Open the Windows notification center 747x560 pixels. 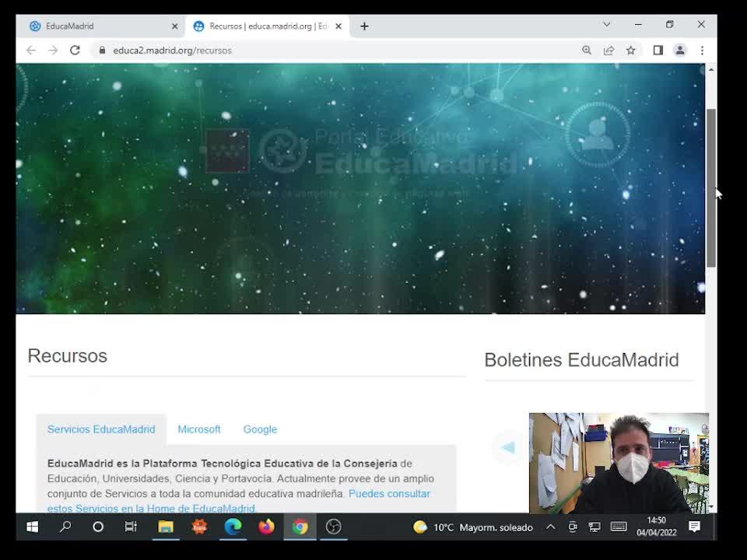694,527
